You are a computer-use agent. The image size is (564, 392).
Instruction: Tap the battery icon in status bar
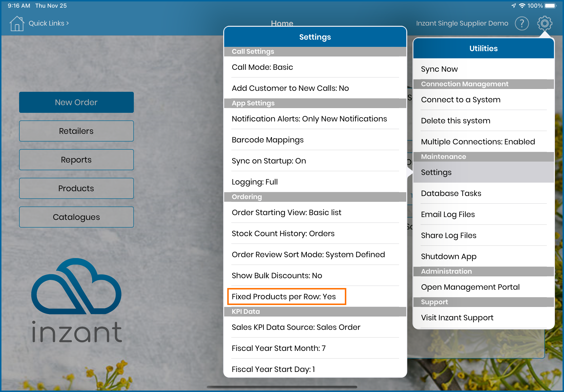click(x=550, y=6)
